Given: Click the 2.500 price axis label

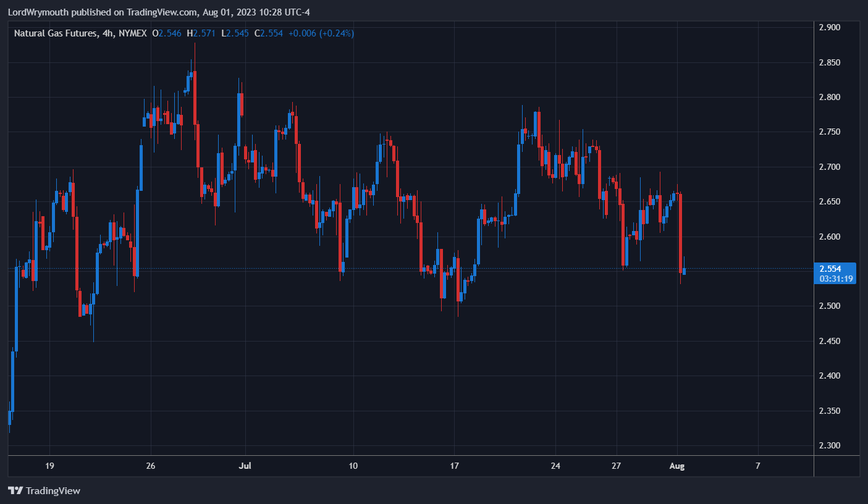Looking at the screenshot, I should point(830,306).
